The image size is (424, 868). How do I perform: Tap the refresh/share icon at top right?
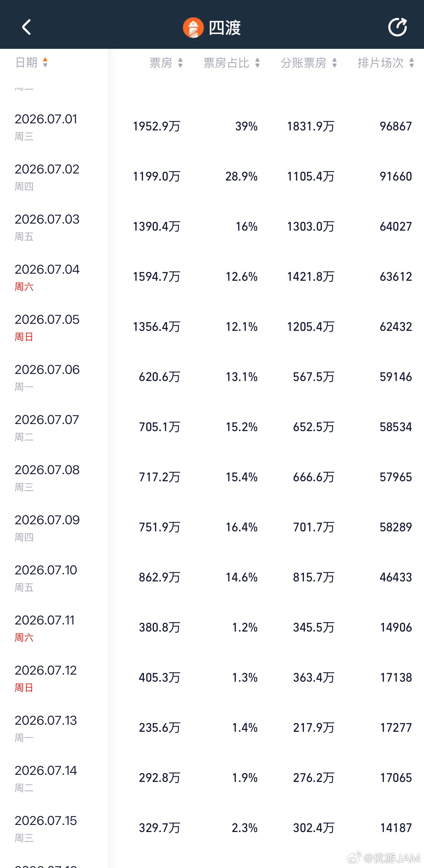[x=397, y=27]
